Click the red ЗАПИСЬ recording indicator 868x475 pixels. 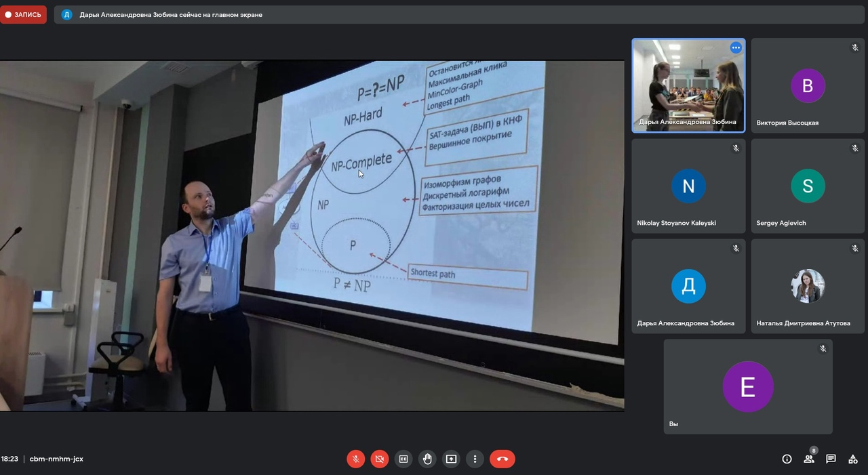click(x=24, y=14)
